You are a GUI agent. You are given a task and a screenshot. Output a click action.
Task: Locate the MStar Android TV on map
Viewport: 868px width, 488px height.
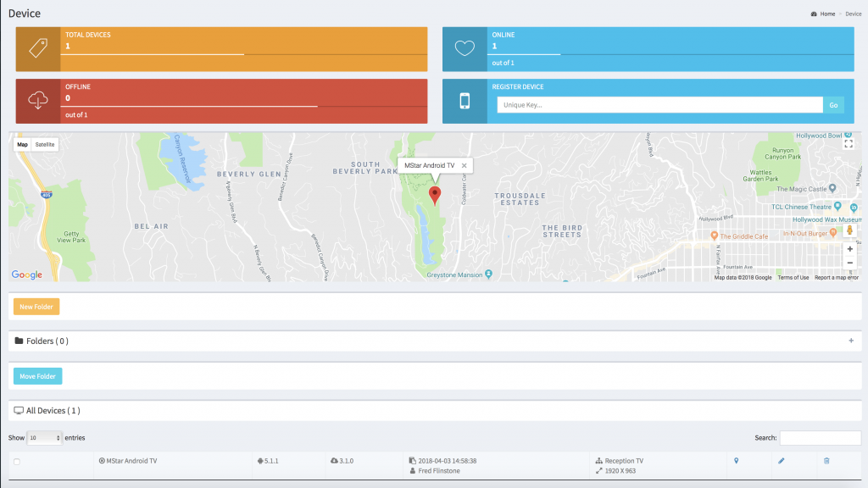[737, 461]
